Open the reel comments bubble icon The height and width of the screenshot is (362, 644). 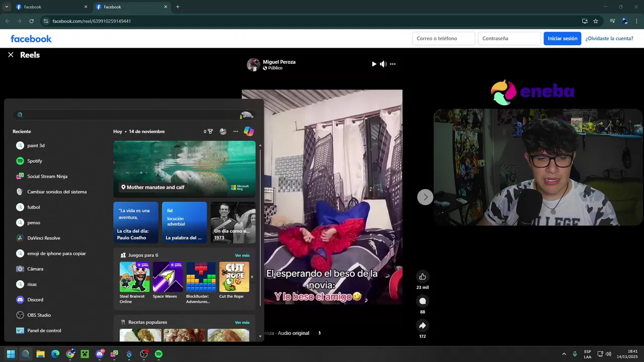(x=423, y=301)
